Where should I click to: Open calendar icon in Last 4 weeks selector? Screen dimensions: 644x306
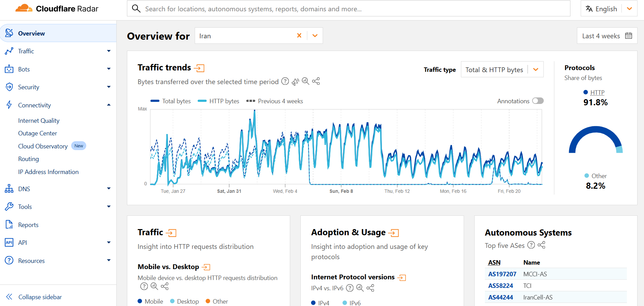pyautogui.click(x=629, y=36)
